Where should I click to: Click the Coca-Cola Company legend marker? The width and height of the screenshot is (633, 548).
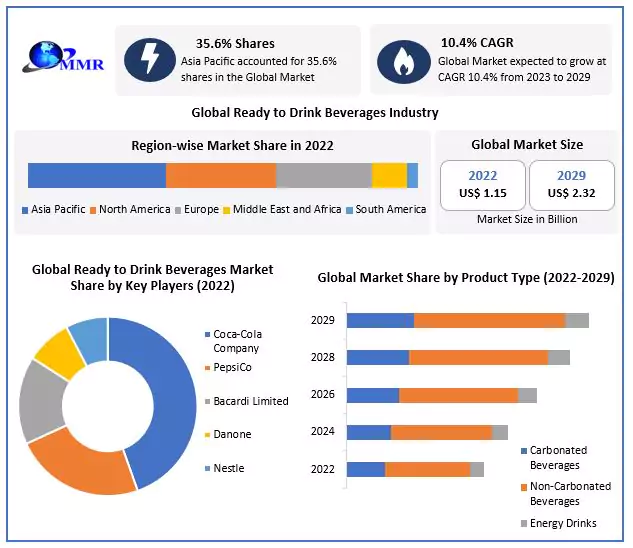click(206, 334)
